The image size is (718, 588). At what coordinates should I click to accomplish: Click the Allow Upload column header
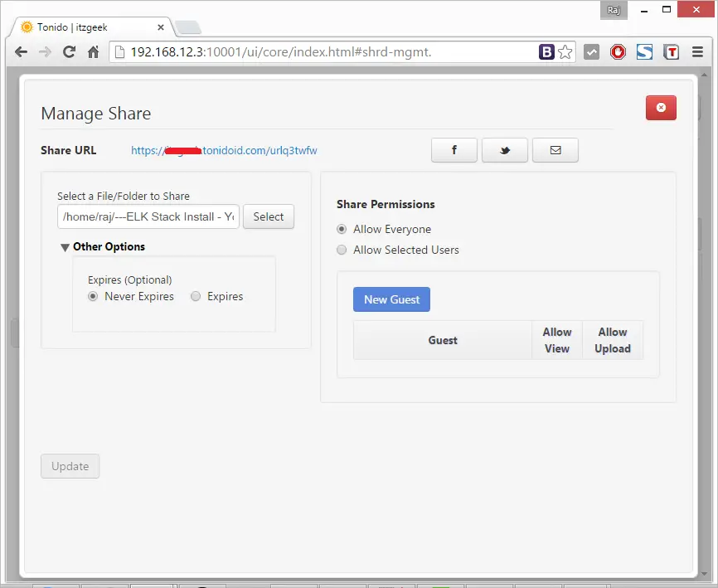pos(613,340)
